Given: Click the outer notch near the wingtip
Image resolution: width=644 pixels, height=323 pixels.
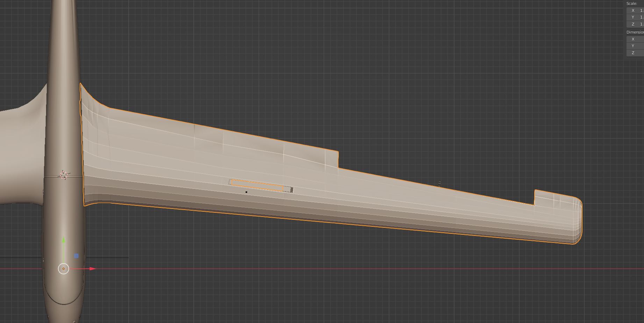Looking at the screenshot, I should click(535, 198).
